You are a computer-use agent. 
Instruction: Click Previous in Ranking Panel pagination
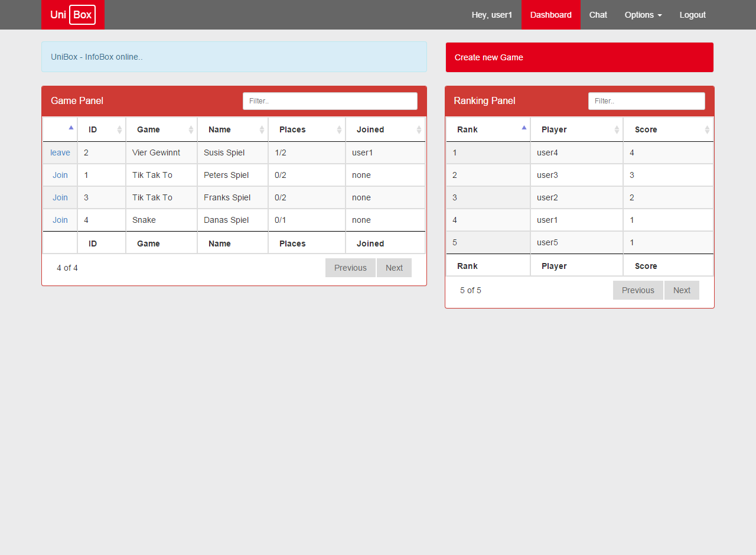point(638,290)
